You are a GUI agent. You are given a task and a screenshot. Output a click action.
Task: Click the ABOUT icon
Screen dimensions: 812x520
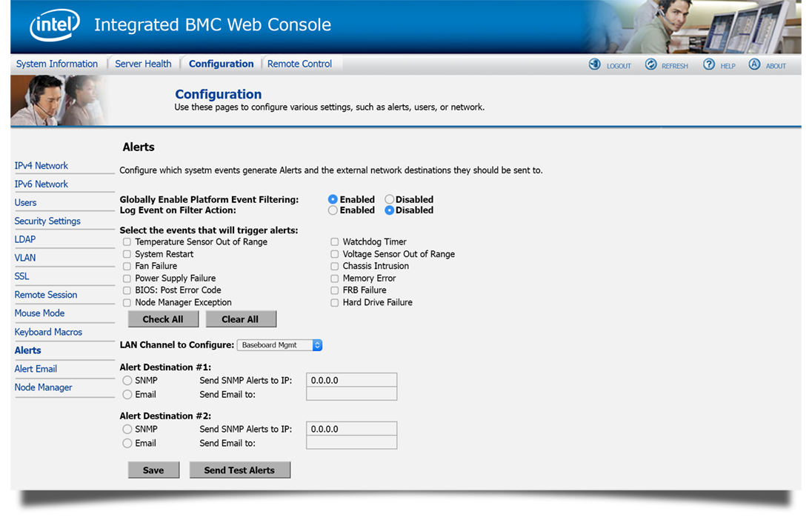click(753, 64)
